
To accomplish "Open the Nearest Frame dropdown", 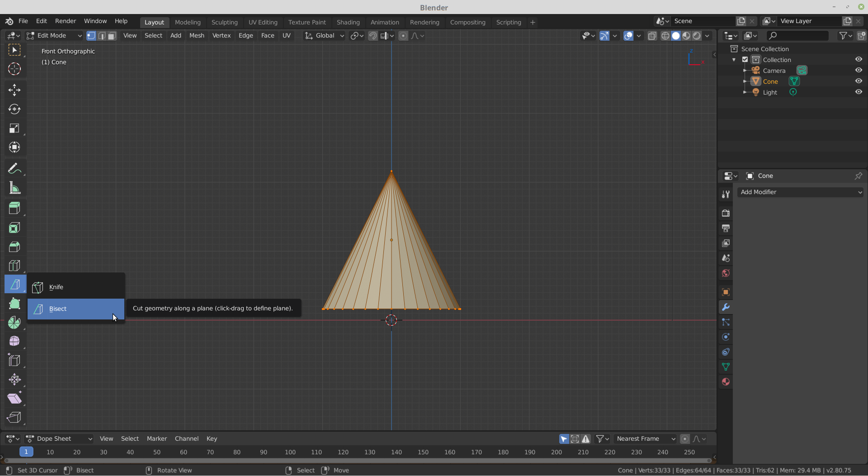I will pyautogui.click(x=645, y=439).
